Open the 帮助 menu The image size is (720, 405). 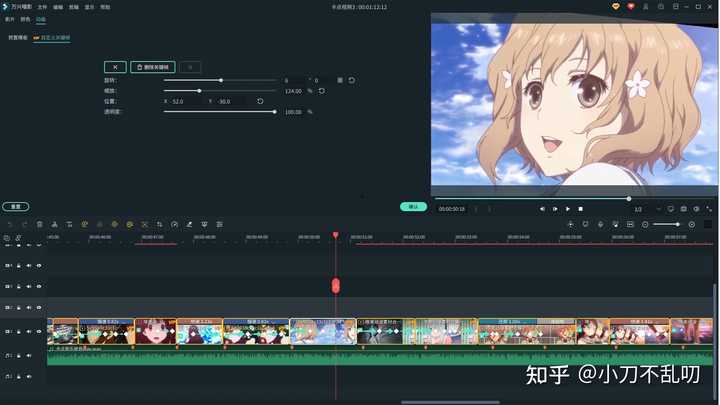point(105,7)
